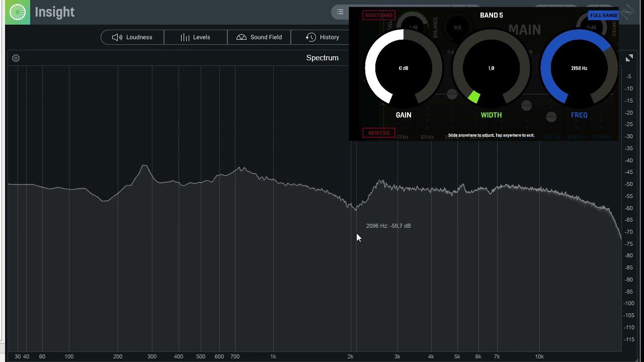Click the Sound Field dome icon

coord(242,37)
